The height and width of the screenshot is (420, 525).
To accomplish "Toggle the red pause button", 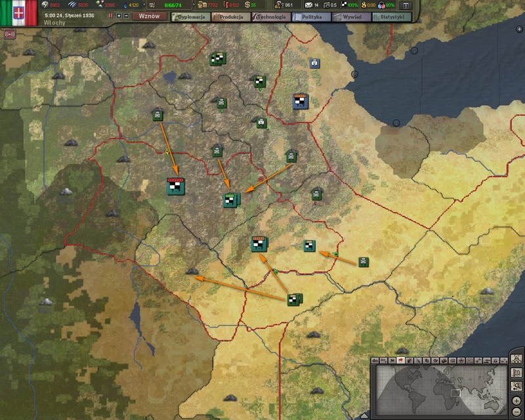I will click(x=110, y=16).
